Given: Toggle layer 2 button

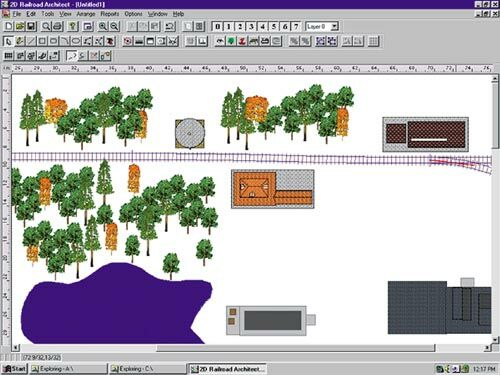Looking at the screenshot, I should click(240, 26).
